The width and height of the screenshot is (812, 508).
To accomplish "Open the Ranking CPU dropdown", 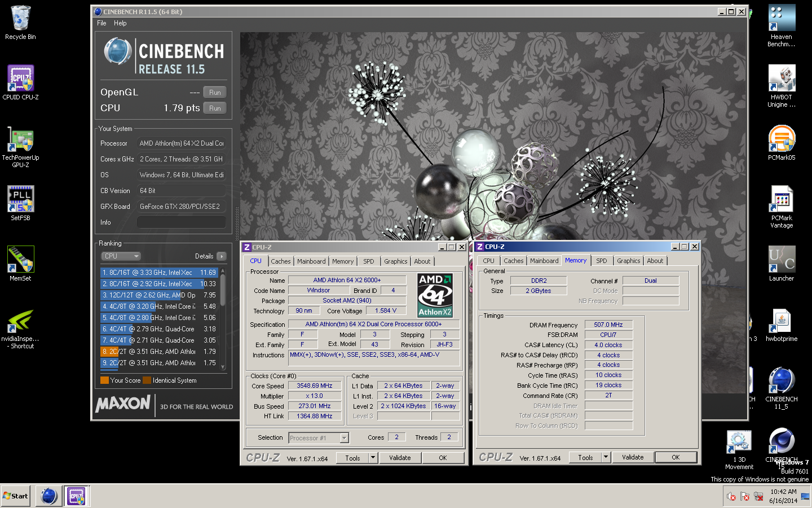I will click(x=121, y=256).
